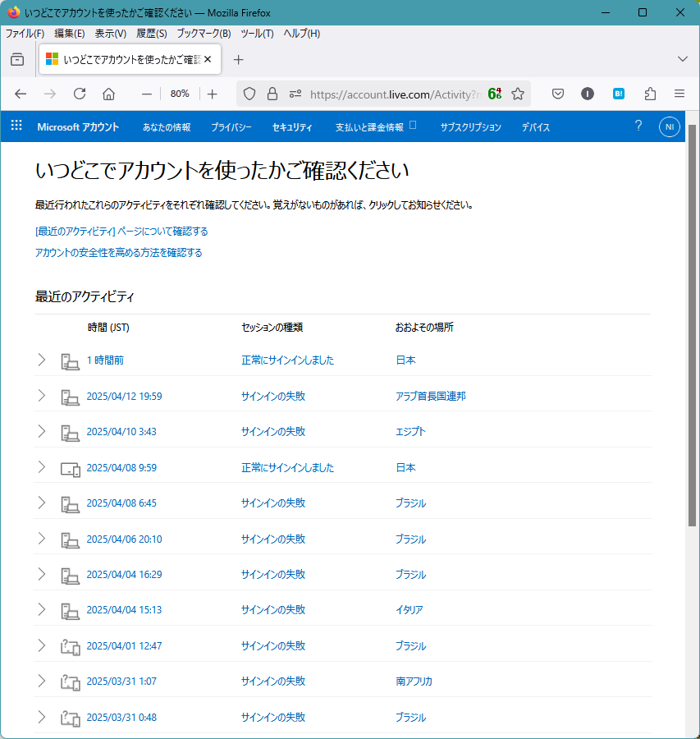The image size is (700, 739).
Task: Click the Hatena B! bookmark extension icon
Action: 619,94
